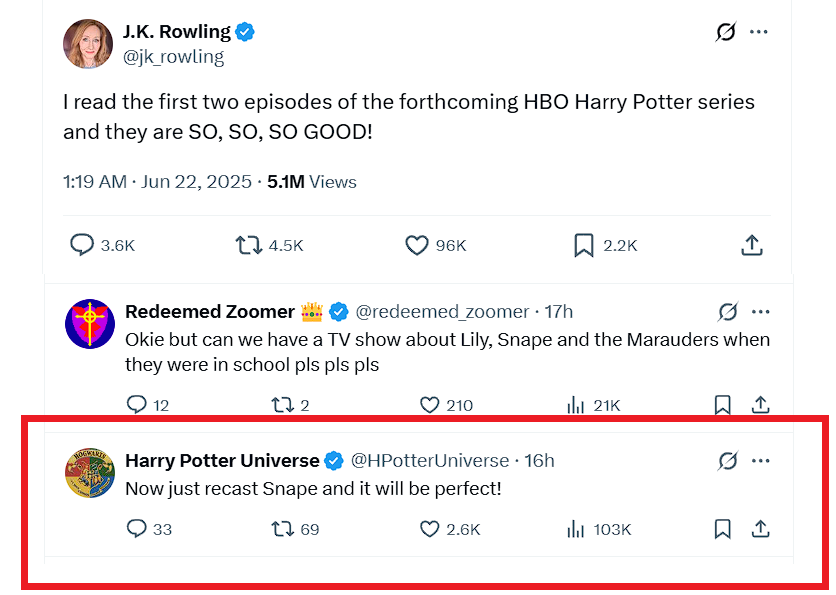Open the @HPotterUniverse handle link
The image size is (836, 595).
click(x=429, y=461)
